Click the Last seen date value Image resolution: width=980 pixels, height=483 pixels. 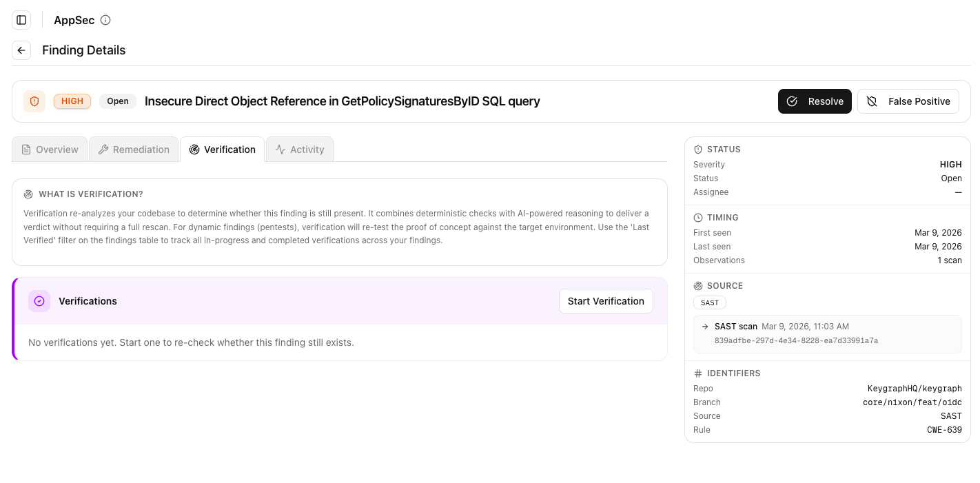click(938, 247)
